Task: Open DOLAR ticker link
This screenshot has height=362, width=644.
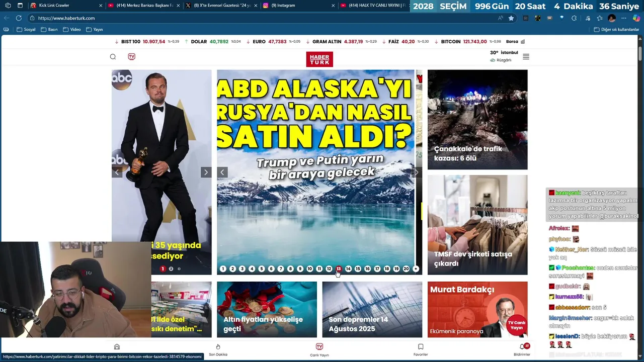Action: (213, 42)
